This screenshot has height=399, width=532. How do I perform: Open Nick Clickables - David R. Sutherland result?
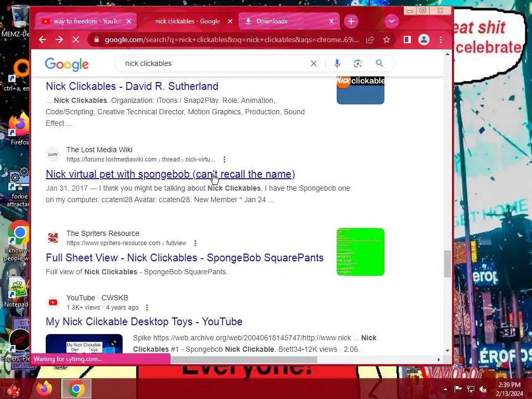tap(132, 86)
